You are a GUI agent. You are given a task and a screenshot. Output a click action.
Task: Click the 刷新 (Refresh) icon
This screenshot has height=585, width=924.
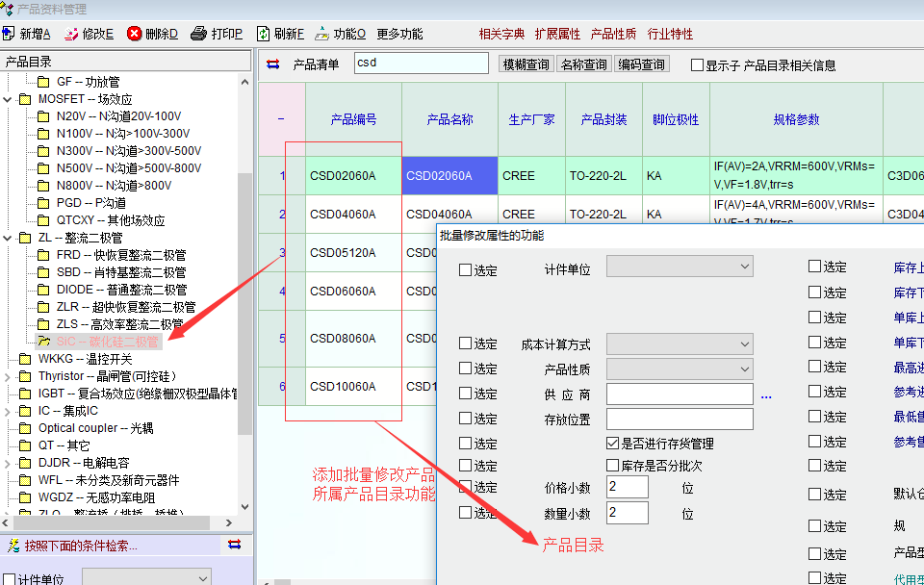(x=263, y=34)
